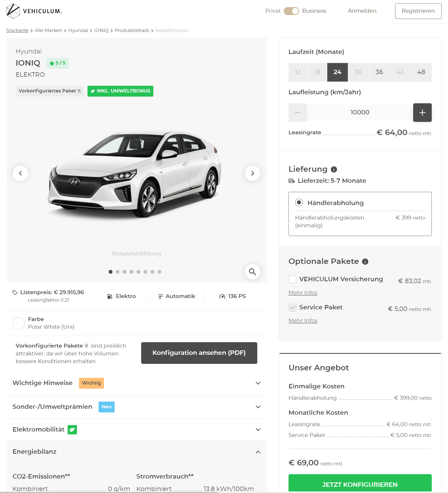Click the Vehiculum logo icon
The image size is (448, 493).
pos(13,11)
